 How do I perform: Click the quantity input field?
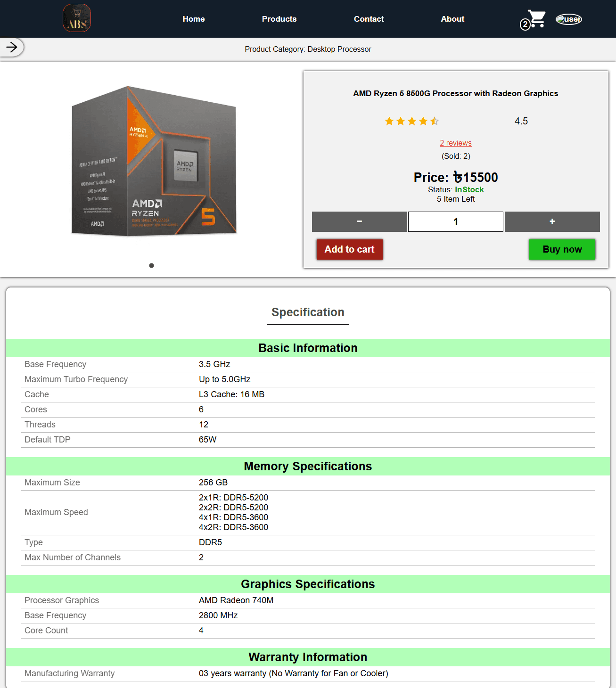coord(455,221)
